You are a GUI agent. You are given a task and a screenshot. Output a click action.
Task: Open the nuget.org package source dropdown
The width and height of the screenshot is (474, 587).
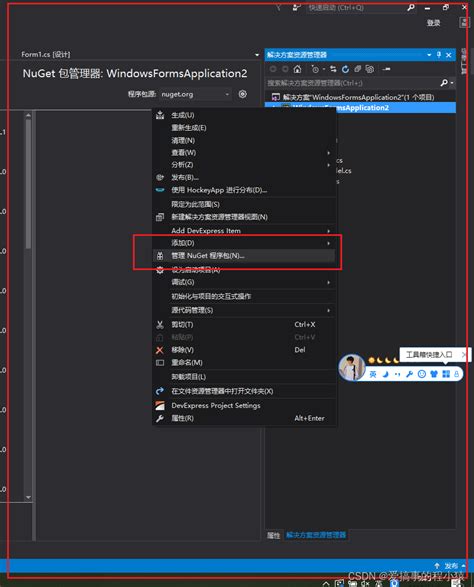pos(195,94)
